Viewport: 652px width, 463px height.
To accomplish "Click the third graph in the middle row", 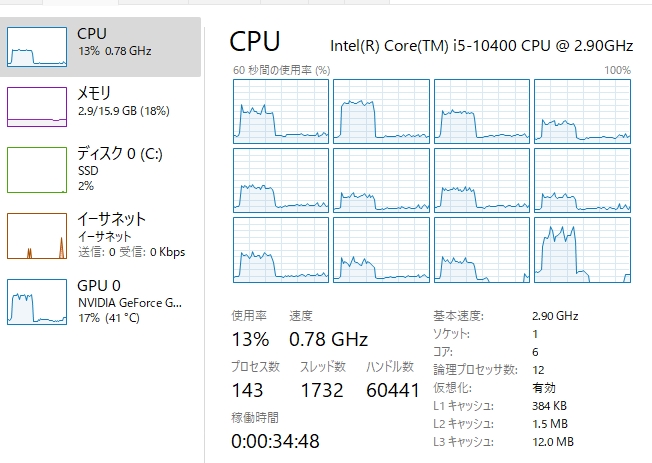I will coord(481,179).
